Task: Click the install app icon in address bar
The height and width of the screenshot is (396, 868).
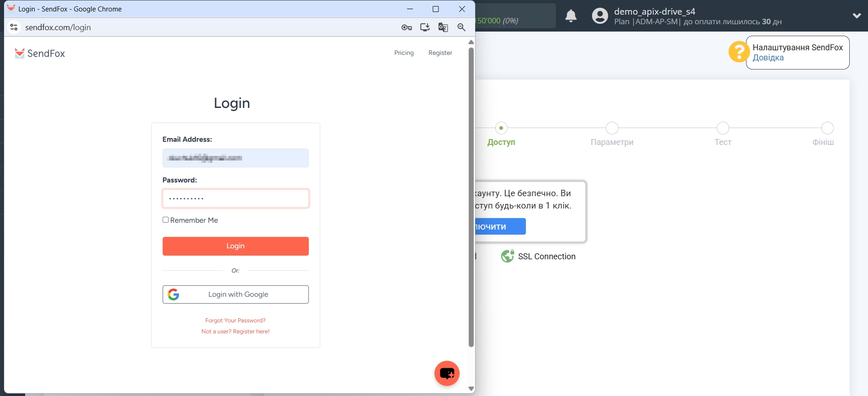Action: [x=425, y=27]
